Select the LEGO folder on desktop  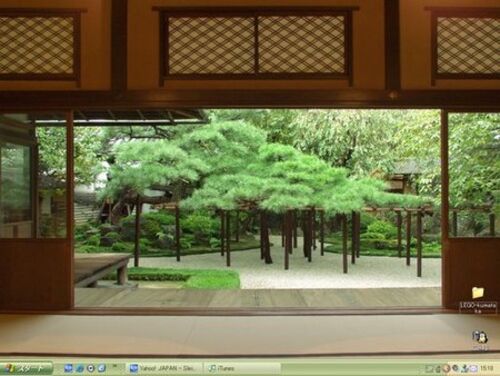point(477,299)
